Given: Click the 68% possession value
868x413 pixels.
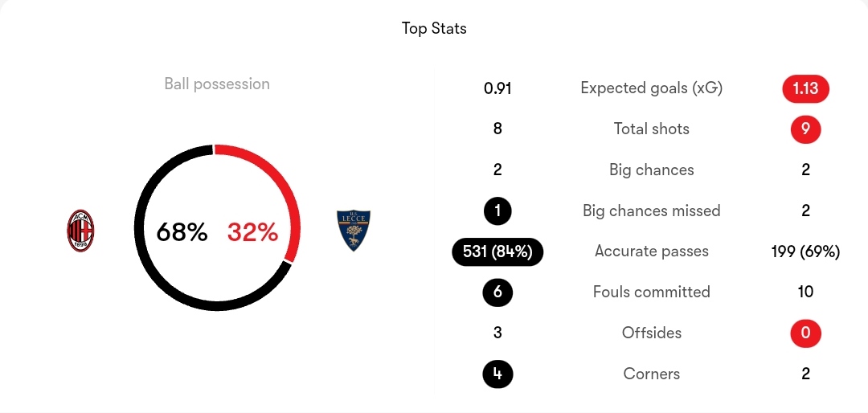Looking at the screenshot, I should click(182, 232).
